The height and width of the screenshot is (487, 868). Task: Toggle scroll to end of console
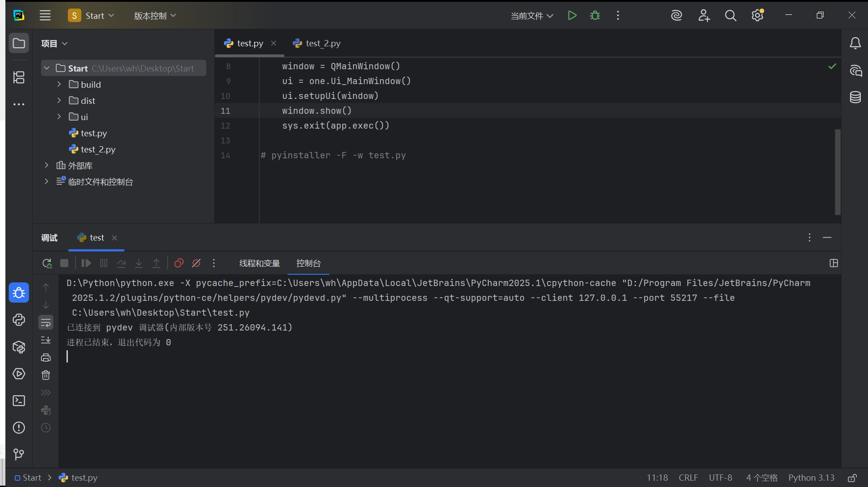[46, 340]
